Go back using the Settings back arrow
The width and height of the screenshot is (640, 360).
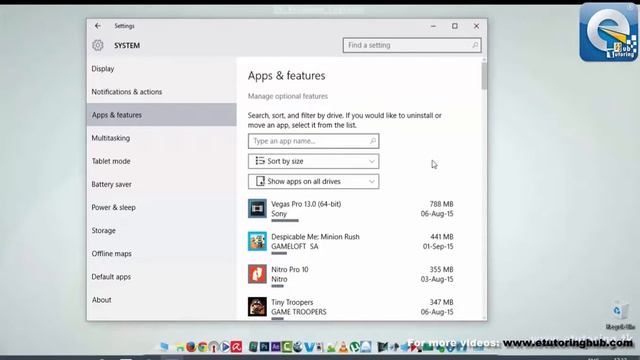pos(98,26)
